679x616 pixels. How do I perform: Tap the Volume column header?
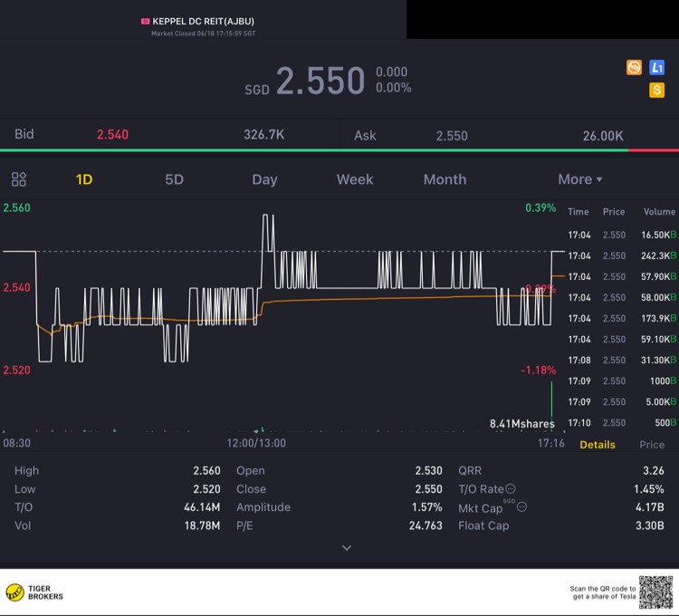(x=659, y=212)
